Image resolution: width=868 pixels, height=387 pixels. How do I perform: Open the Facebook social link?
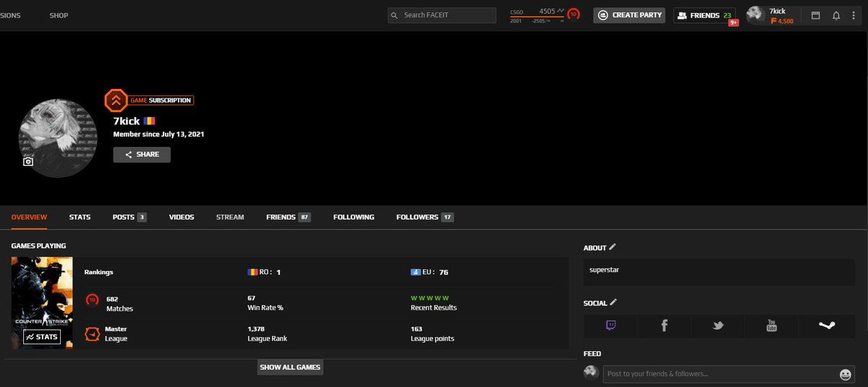[x=664, y=326]
